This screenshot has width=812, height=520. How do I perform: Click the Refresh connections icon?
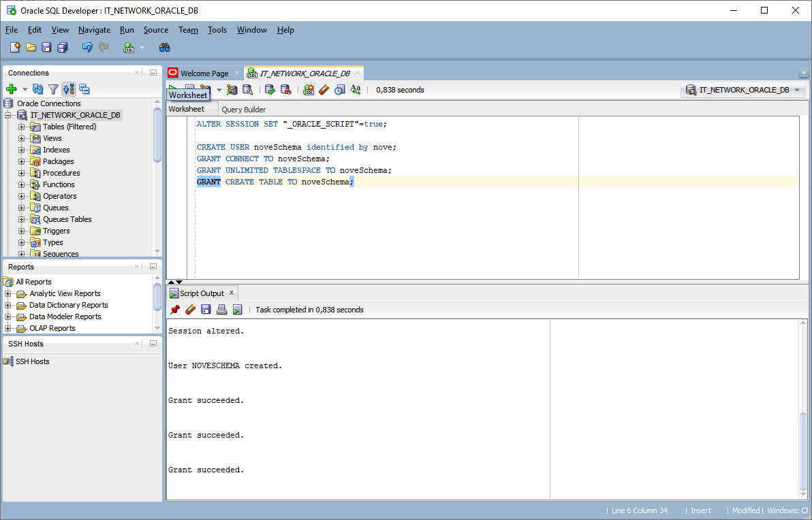(38, 89)
